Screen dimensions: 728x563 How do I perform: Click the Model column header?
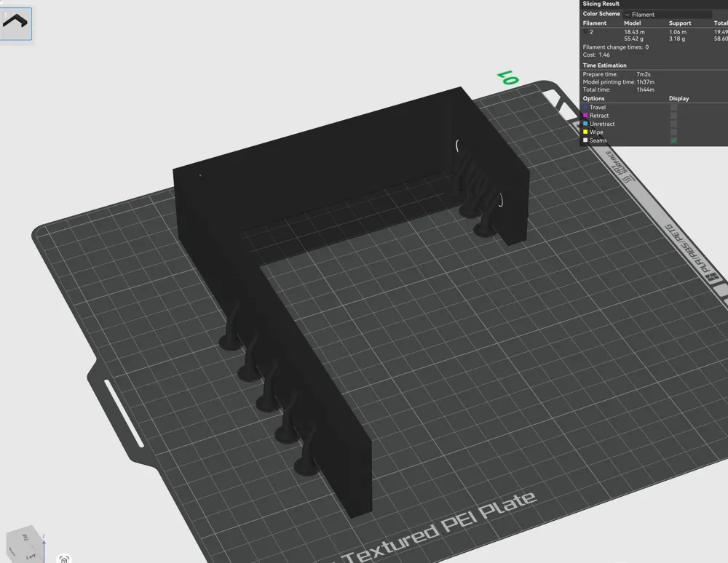click(x=632, y=23)
